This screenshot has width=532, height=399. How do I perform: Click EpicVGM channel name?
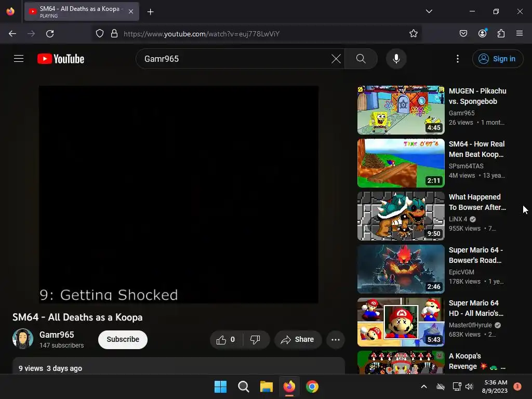coord(461,272)
